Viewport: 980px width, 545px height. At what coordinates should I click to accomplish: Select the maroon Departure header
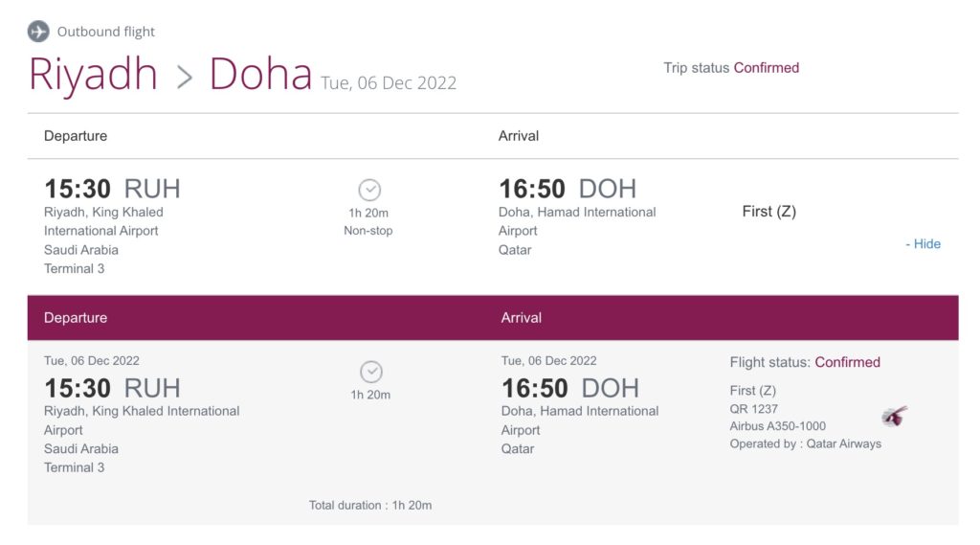[76, 318]
